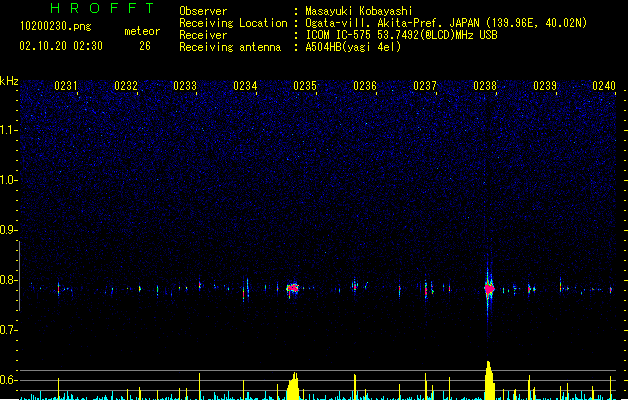The image size is (629, 400).
Task: Click the strong meteor echo at 0238
Action: [489, 288]
